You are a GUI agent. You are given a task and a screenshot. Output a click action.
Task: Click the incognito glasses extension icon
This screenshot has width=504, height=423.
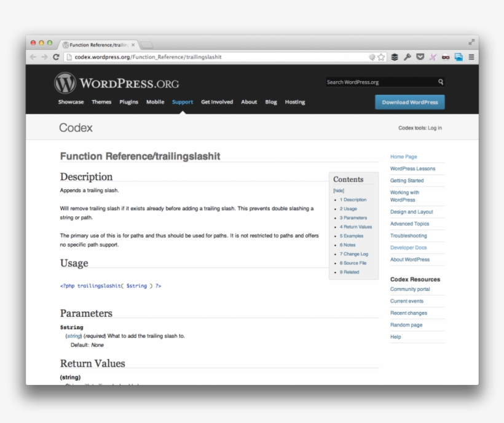[x=447, y=56]
